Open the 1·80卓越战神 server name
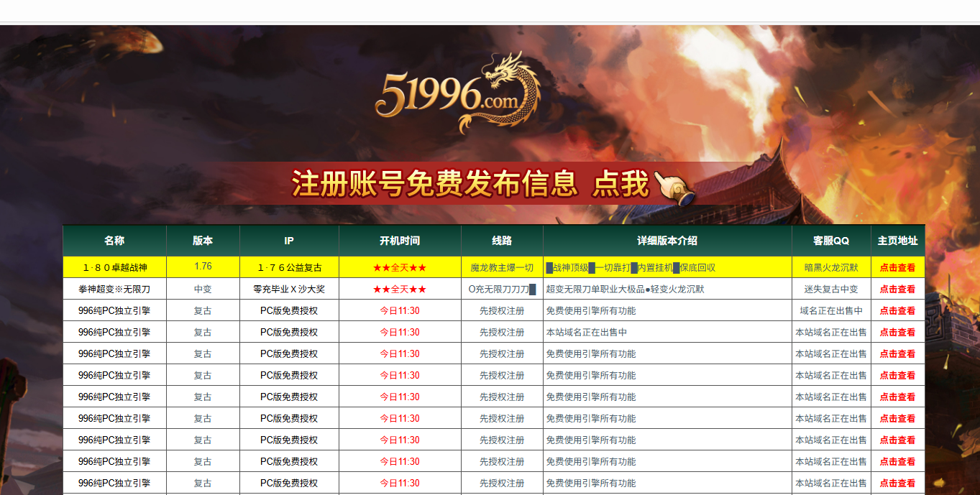 (115, 268)
